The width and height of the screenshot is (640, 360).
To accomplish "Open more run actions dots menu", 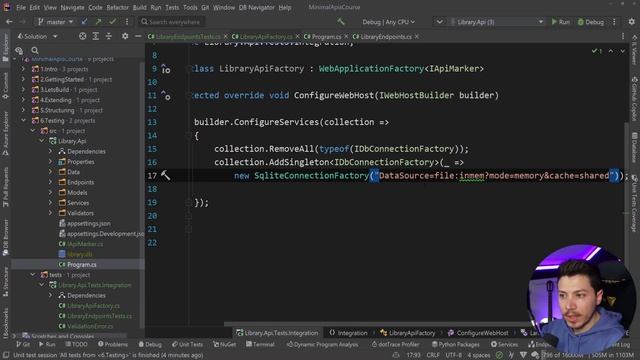I will [614, 22].
